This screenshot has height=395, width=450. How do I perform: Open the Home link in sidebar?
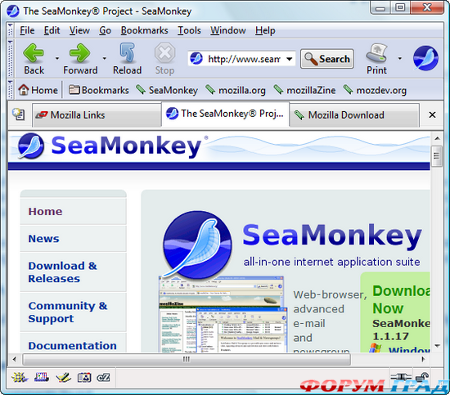(45, 211)
